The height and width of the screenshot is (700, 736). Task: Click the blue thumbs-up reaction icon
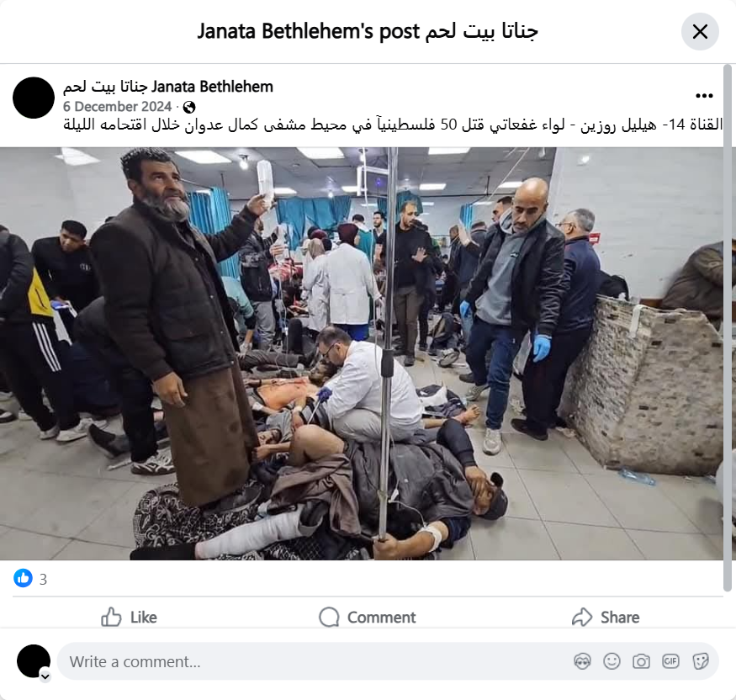pos(23,578)
